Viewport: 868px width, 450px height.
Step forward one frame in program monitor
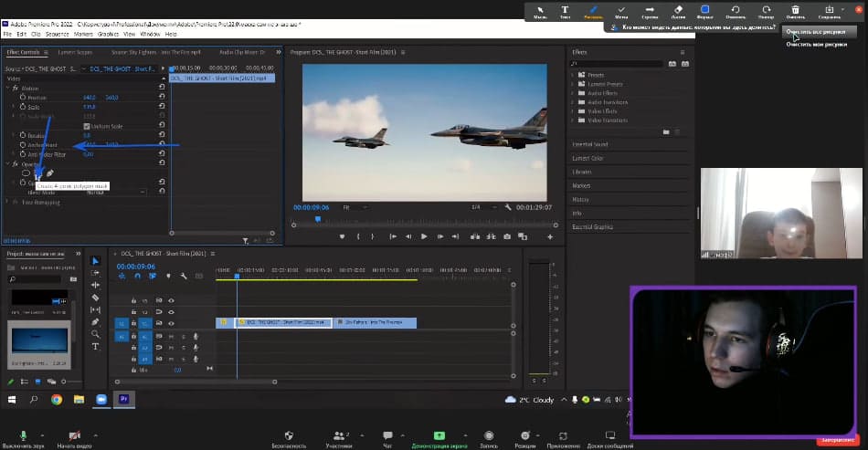coord(440,236)
